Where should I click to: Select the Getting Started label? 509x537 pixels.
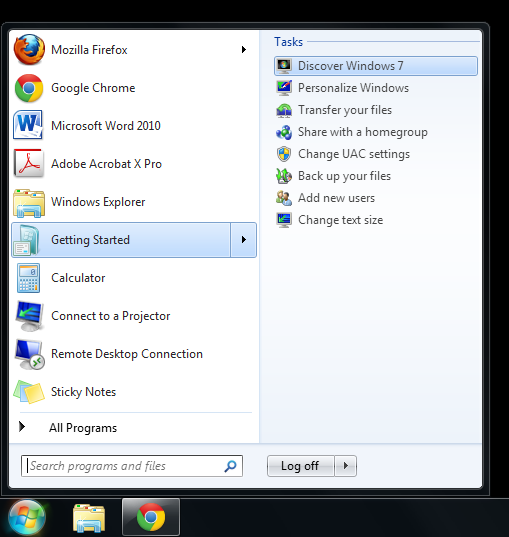[x=90, y=240]
